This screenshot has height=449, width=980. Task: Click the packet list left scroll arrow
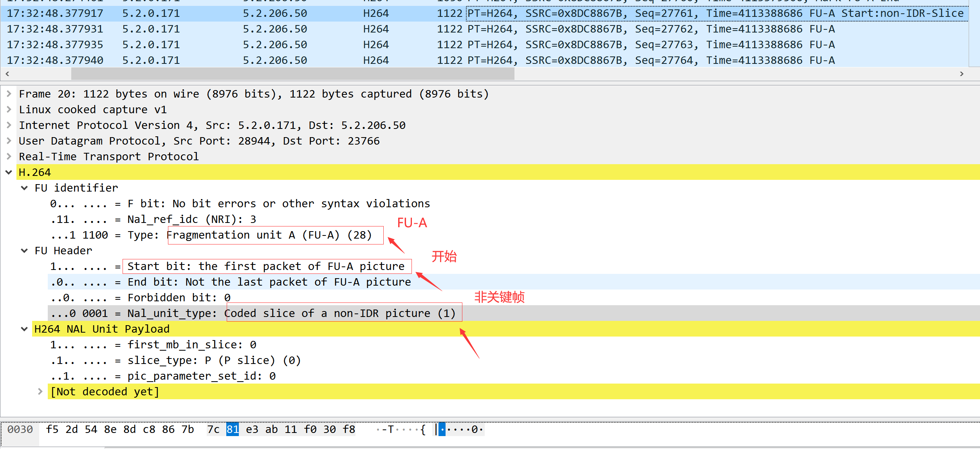[x=7, y=74]
